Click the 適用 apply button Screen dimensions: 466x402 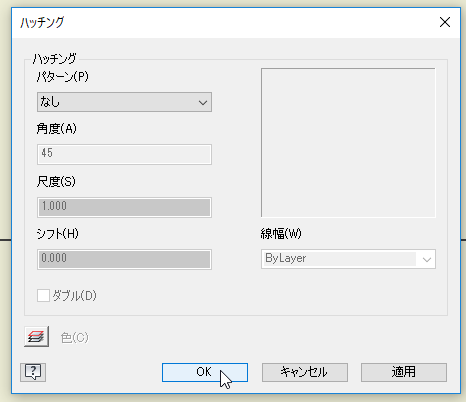pos(404,372)
